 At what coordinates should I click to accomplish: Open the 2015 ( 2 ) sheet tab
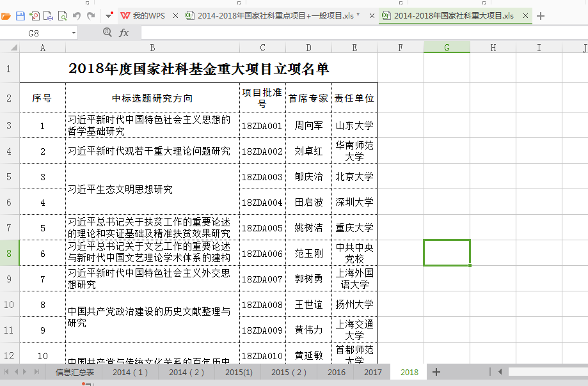click(289, 372)
